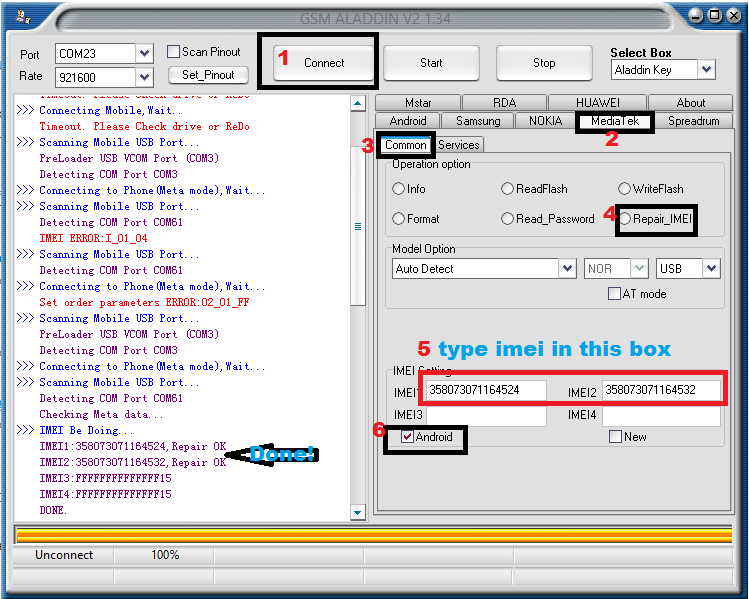The width and height of the screenshot is (749, 599).
Task: Click the empty IMEI3 input field
Action: tap(486, 416)
